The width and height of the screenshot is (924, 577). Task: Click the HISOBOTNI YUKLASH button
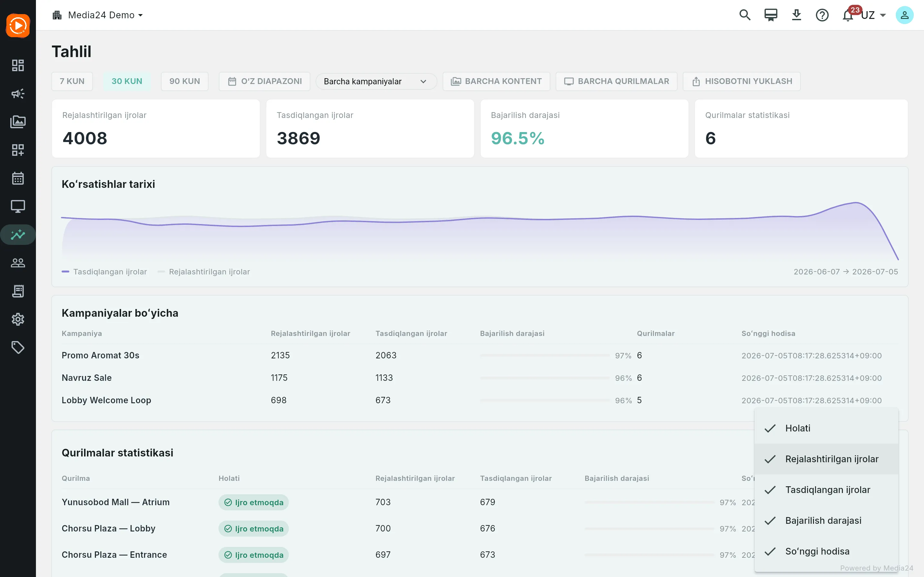pos(741,81)
